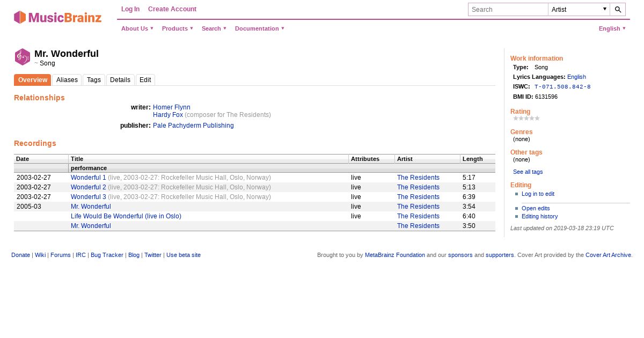The width and height of the screenshot is (644, 338).
Task: Click the sponsors footer link
Action: click(460, 255)
